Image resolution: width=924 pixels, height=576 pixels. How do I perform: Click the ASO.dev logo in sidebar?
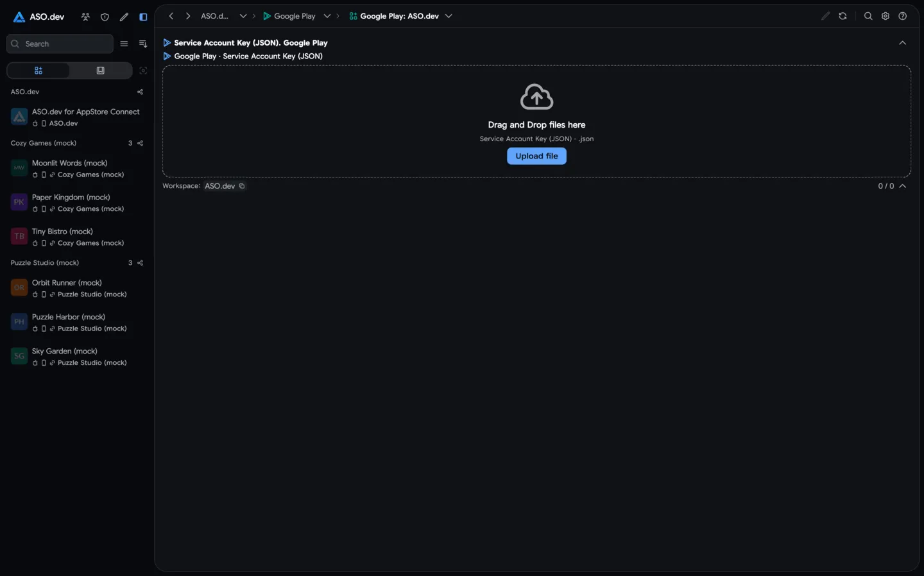[x=38, y=17]
